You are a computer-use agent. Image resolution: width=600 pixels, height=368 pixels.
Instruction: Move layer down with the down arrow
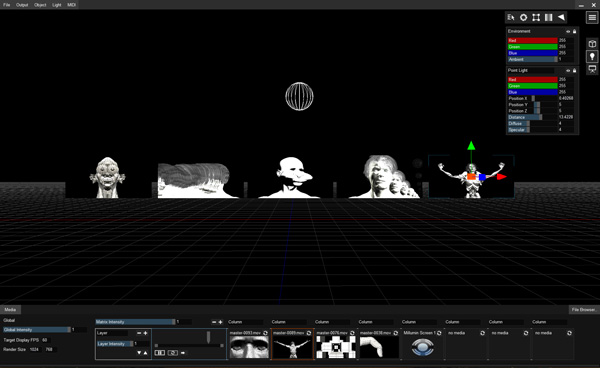[139, 353]
